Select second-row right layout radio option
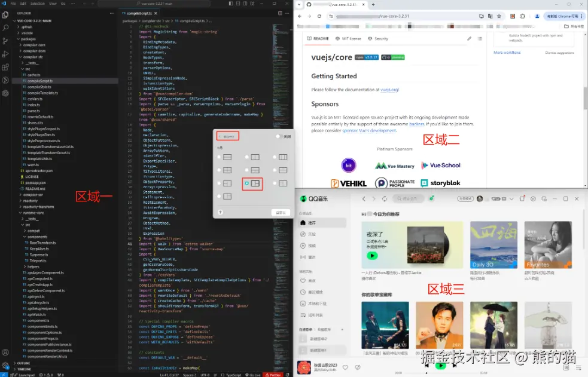 click(x=275, y=170)
